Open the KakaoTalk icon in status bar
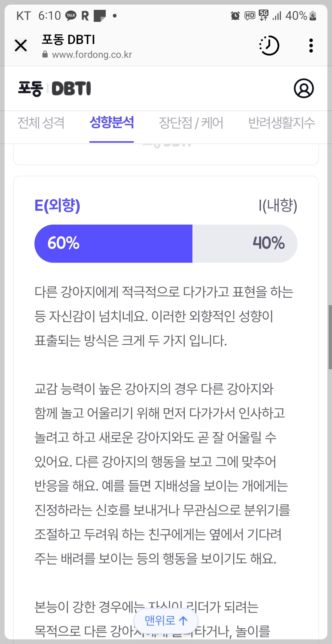Viewport: 332px width, 644px height. [70, 16]
